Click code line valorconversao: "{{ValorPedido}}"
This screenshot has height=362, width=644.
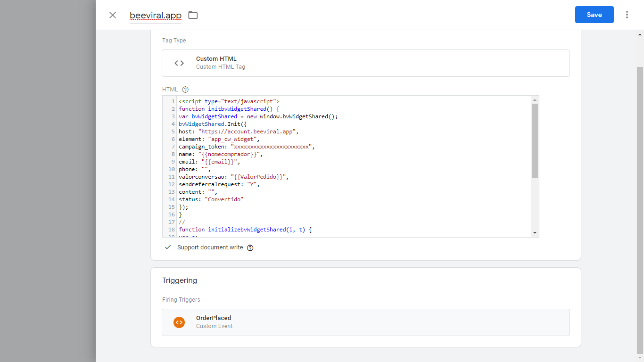233,177
